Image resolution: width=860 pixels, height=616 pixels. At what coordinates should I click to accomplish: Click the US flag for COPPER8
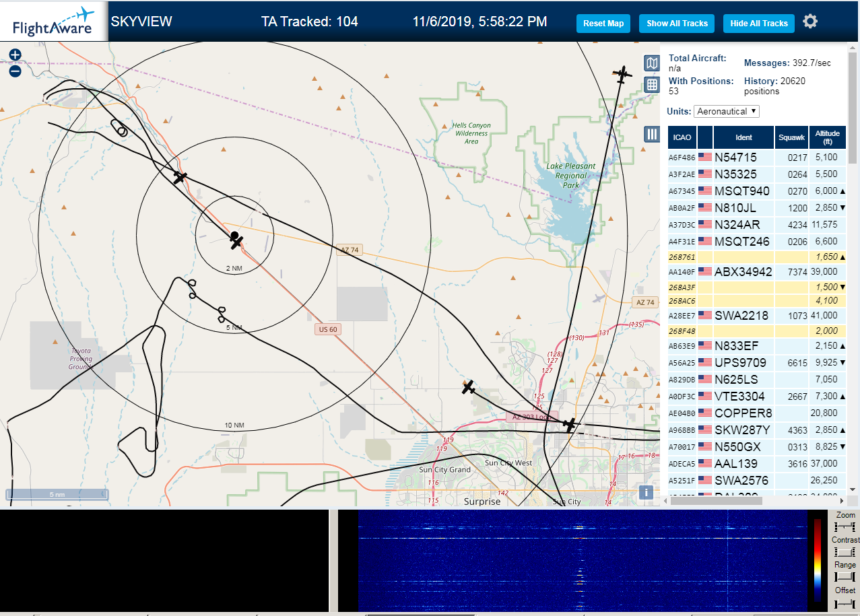coord(705,413)
